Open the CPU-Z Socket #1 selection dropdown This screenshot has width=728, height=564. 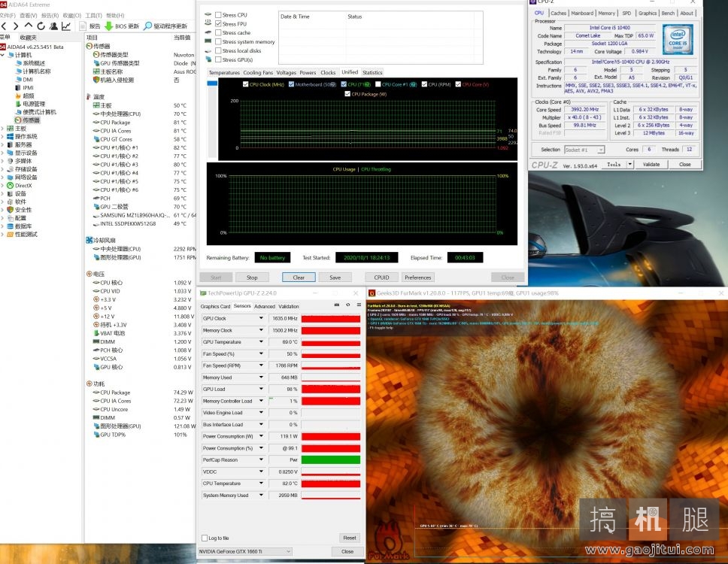pos(584,150)
